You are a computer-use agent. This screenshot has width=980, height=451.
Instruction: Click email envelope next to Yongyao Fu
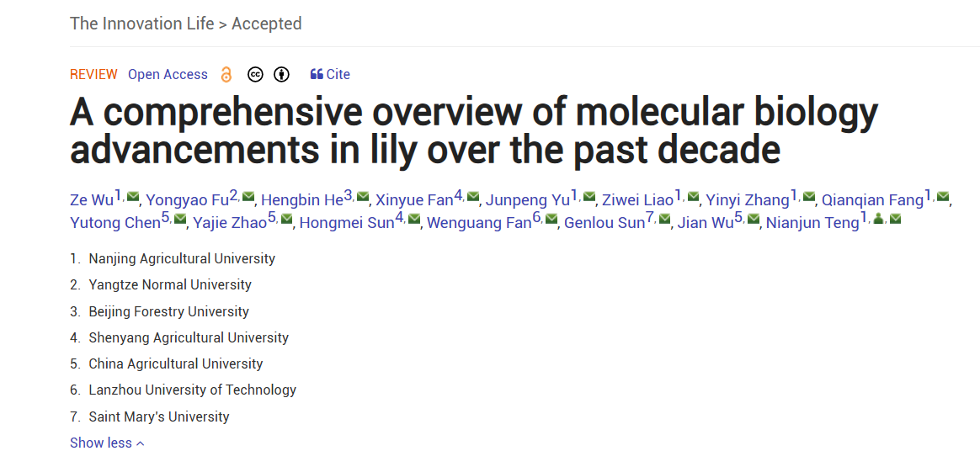coord(248,197)
